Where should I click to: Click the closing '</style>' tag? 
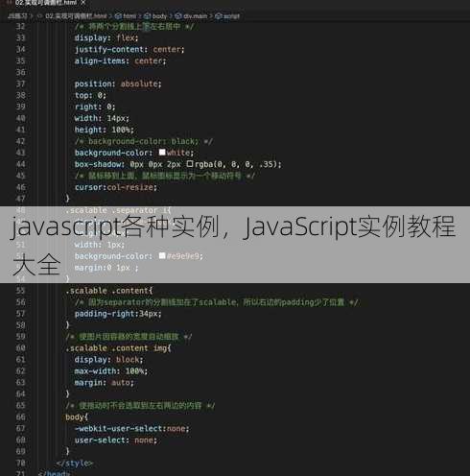click(75, 463)
